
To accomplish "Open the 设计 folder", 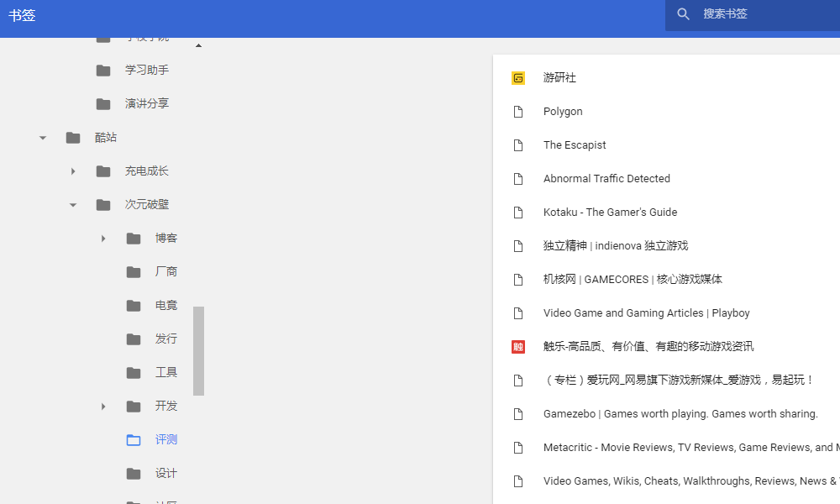I will pyautogui.click(x=166, y=474).
